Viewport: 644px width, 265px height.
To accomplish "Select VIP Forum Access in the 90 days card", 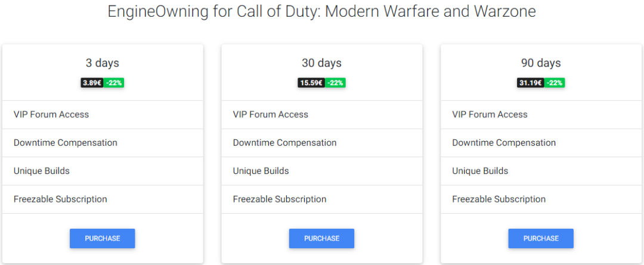I will pyautogui.click(x=490, y=114).
